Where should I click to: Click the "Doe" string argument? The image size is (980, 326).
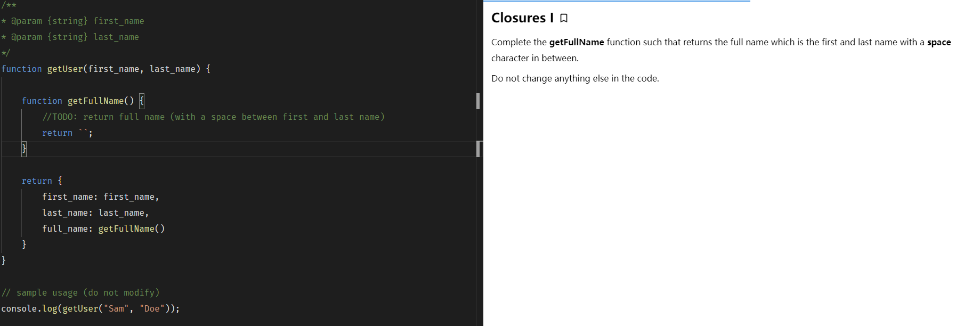tap(152, 309)
